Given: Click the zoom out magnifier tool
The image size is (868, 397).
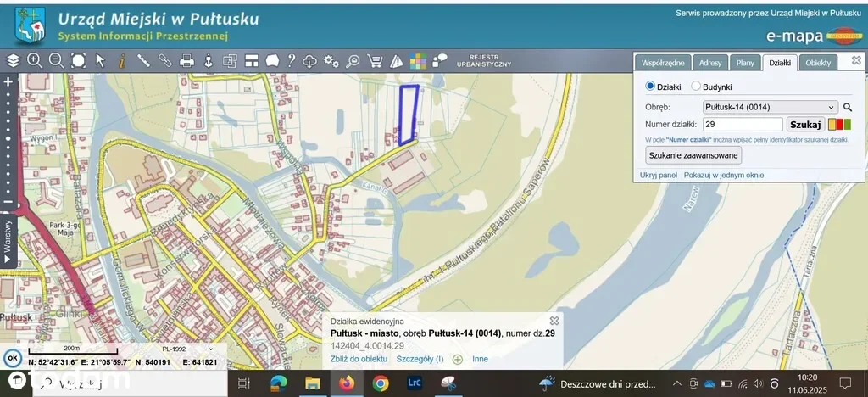Looking at the screenshot, I should pyautogui.click(x=57, y=60).
